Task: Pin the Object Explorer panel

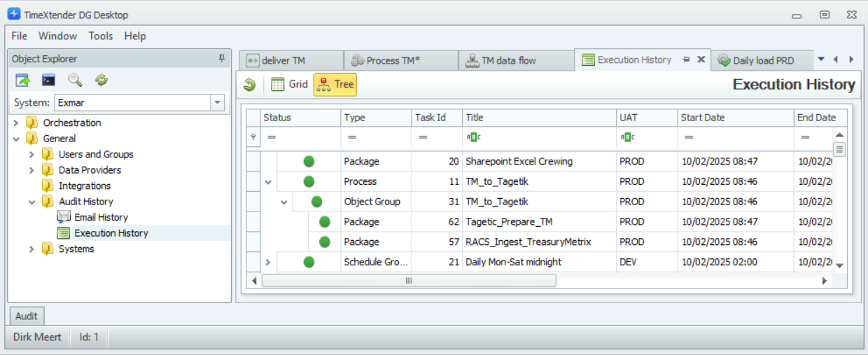Action: click(222, 59)
